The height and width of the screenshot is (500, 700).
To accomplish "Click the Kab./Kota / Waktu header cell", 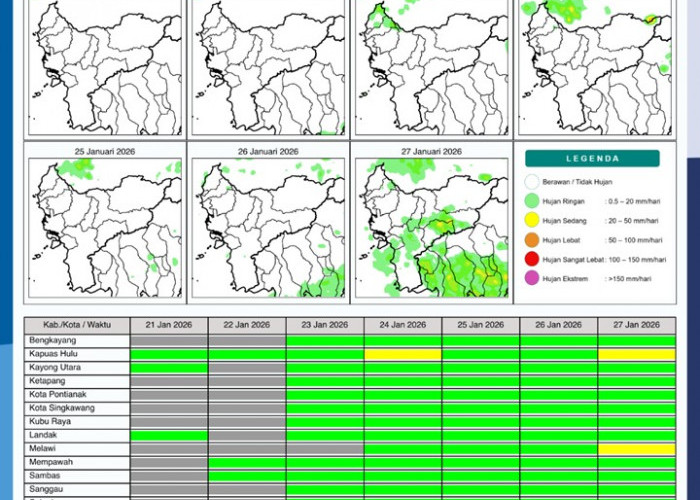I will [77, 325].
